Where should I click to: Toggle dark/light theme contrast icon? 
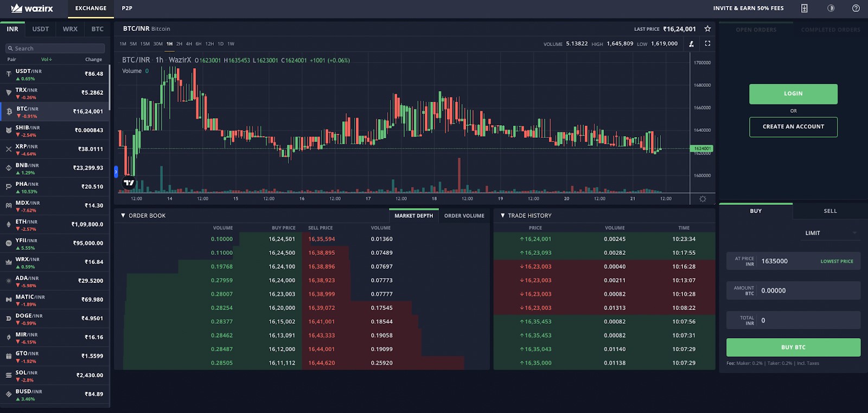831,8
